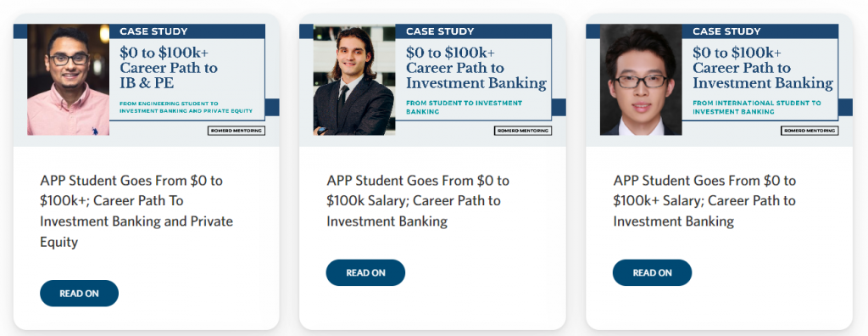Click READ ON under the Private Equity article
The width and height of the screenshot is (868, 336).
[79, 294]
